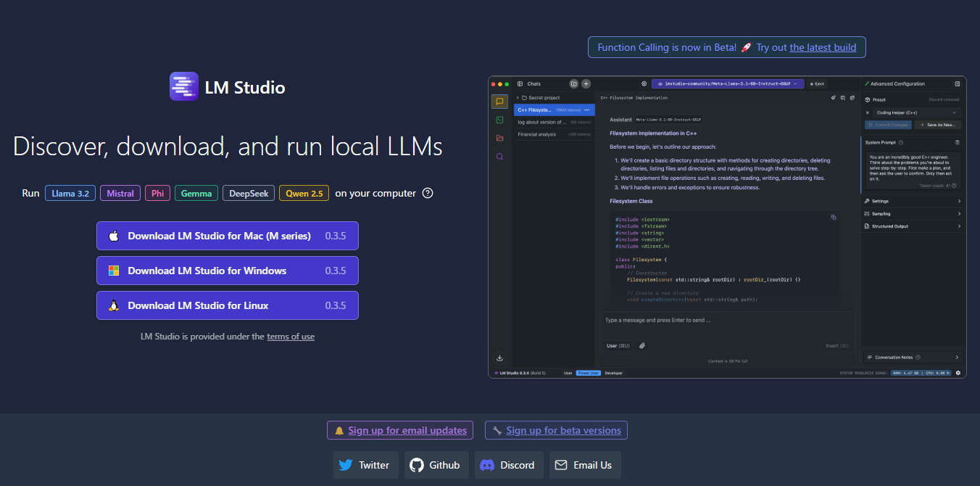The width and height of the screenshot is (980, 486).
Task: Click the copy icon on the code block
Action: click(x=834, y=217)
